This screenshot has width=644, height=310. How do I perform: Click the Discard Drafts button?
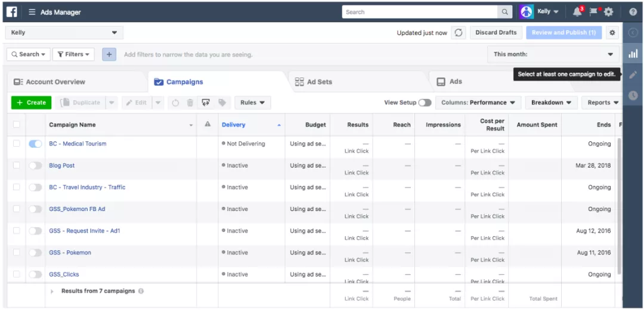click(496, 33)
